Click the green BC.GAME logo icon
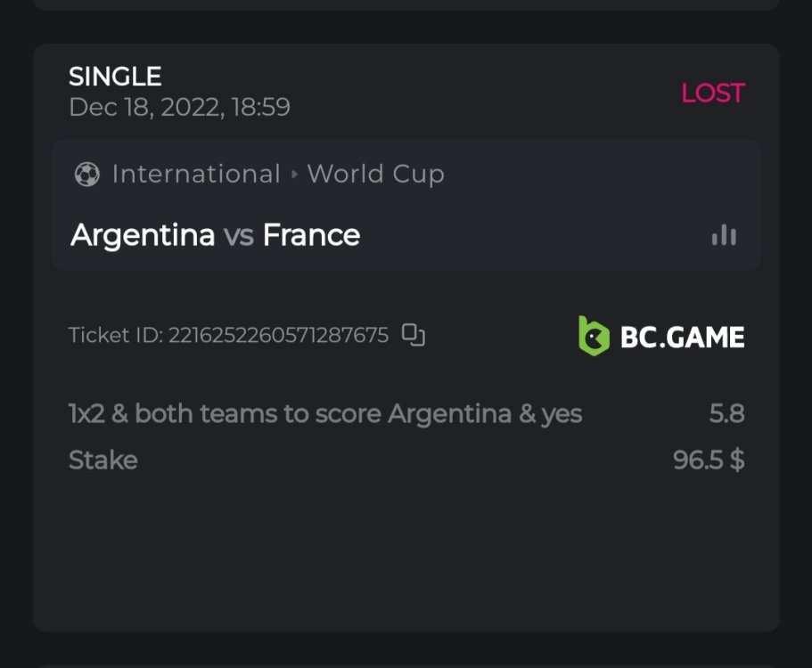The height and width of the screenshot is (668, 812). click(x=594, y=336)
